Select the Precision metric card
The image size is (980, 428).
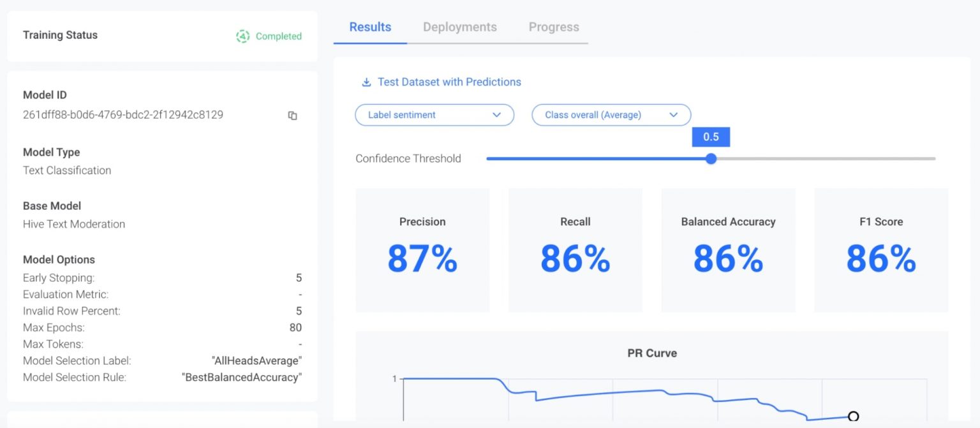[422, 250]
